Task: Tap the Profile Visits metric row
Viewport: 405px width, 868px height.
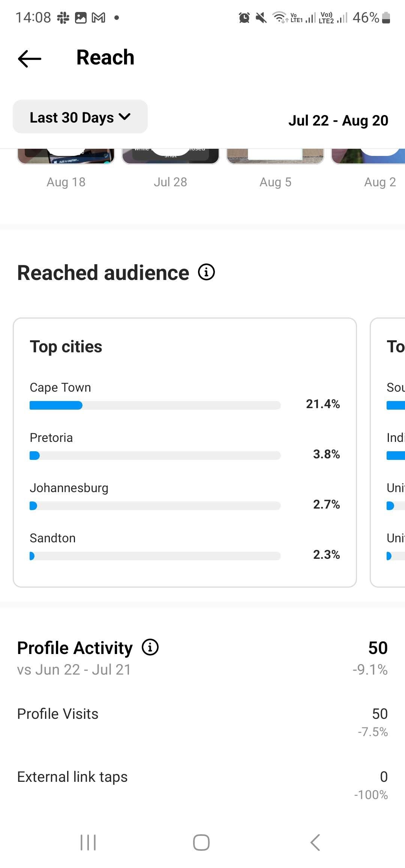Action: pos(57,713)
